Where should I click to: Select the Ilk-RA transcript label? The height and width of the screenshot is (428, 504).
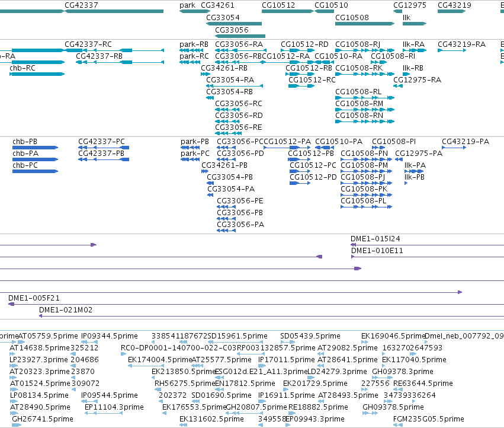[x=413, y=44]
